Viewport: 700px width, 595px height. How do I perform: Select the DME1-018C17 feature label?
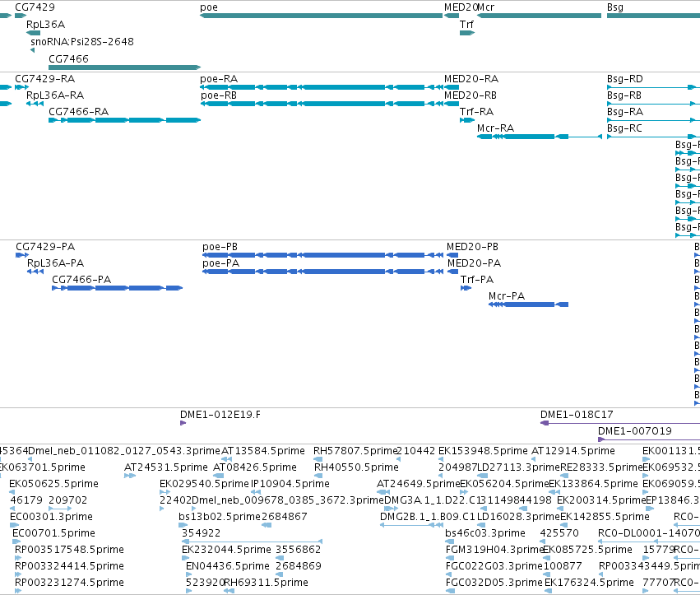point(577,415)
